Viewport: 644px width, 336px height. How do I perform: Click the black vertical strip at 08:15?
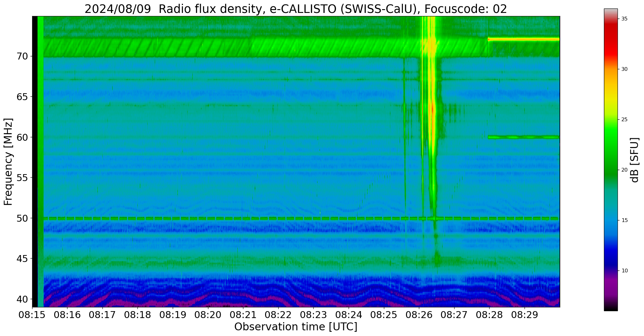tap(35, 162)
